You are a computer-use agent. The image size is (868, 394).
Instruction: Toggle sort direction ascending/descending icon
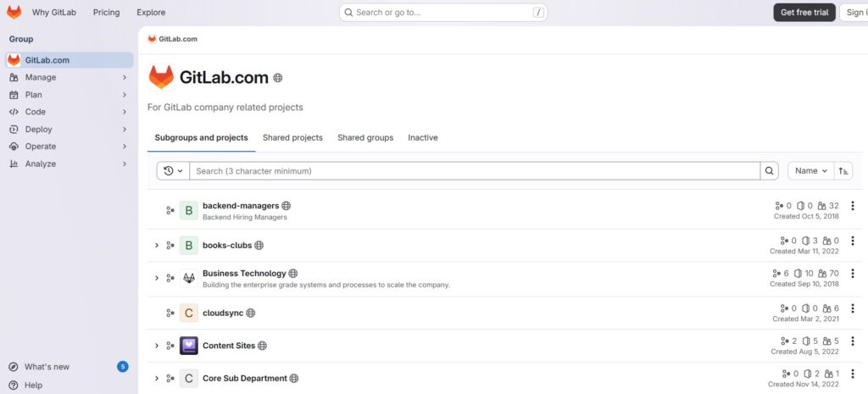(843, 171)
